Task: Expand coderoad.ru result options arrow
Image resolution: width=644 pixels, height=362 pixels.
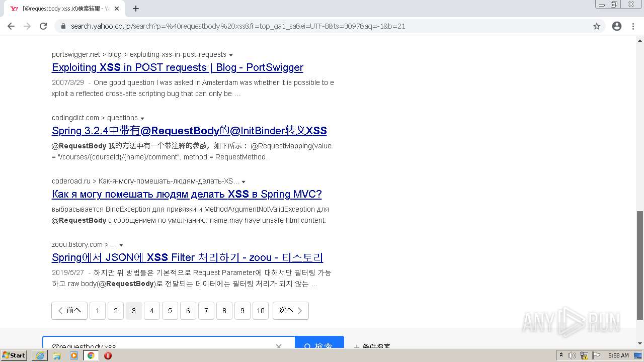Action: 244,182
